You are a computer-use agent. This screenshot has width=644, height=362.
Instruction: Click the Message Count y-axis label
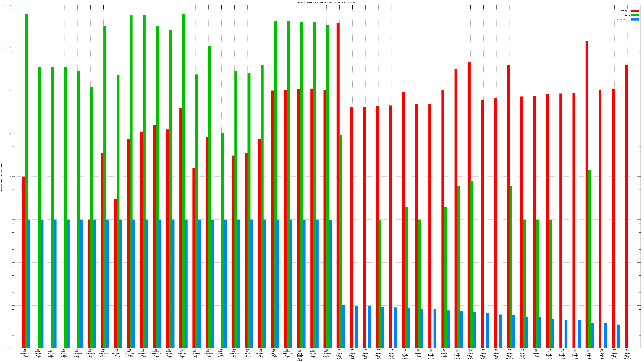(1, 177)
